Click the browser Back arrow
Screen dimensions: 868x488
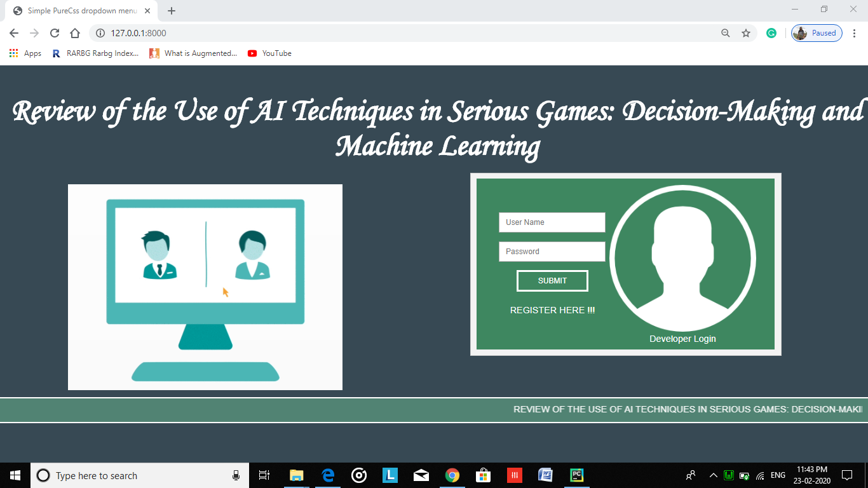(14, 33)
